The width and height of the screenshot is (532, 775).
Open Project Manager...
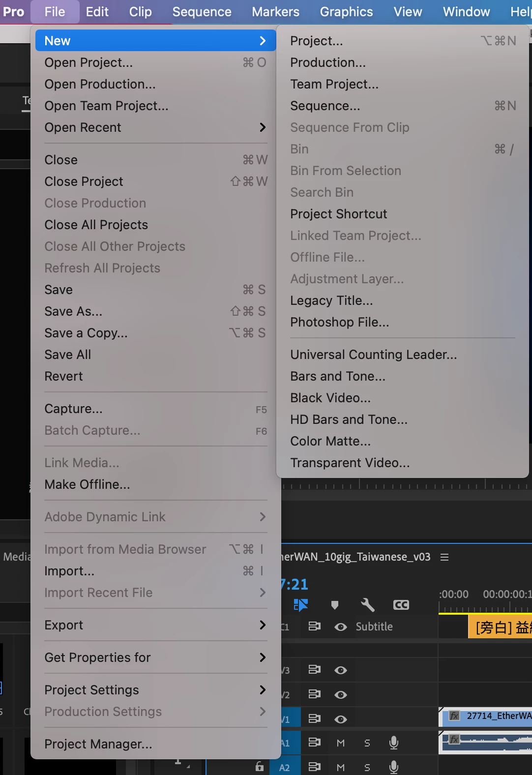pyautogui.click(x=156, y=744)
